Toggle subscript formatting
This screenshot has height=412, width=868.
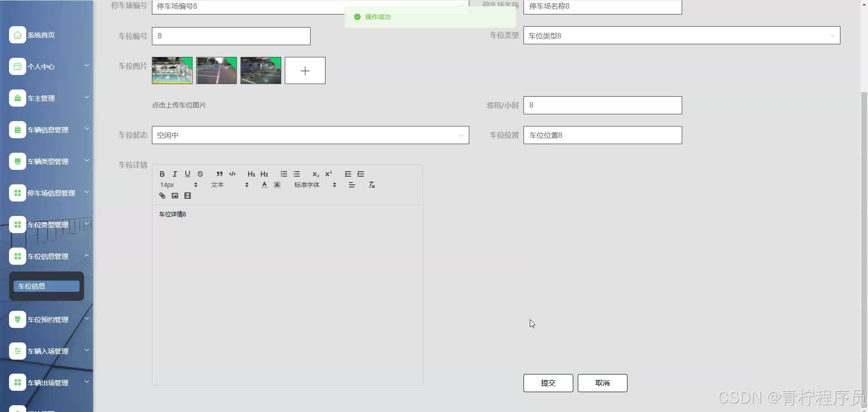[316, 174]
